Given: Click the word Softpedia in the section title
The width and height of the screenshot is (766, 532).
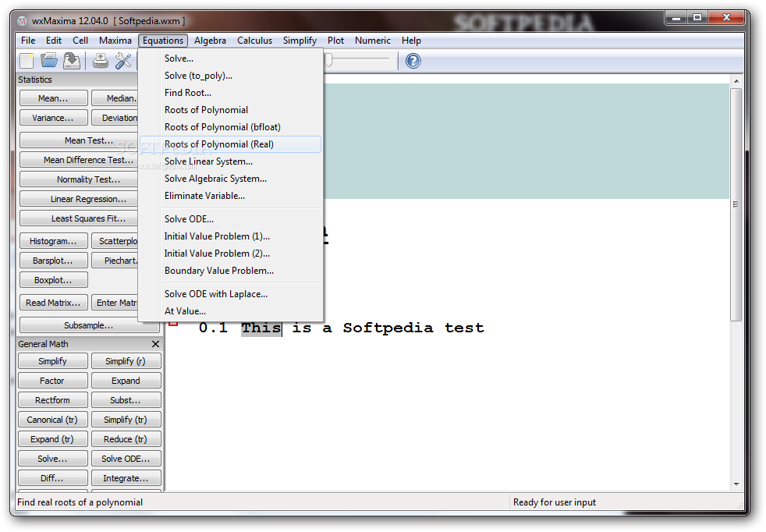Looking at the screenshot, I should (x=388, y=328).
